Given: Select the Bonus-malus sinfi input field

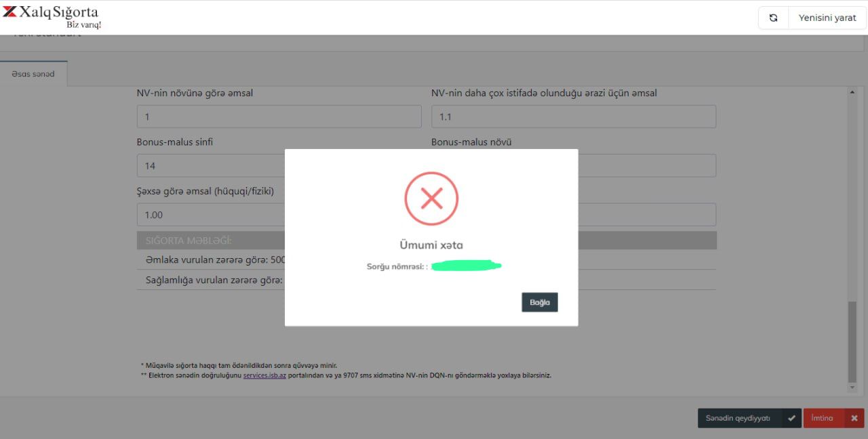Looking at the screenshot, I should coord(210,166).
